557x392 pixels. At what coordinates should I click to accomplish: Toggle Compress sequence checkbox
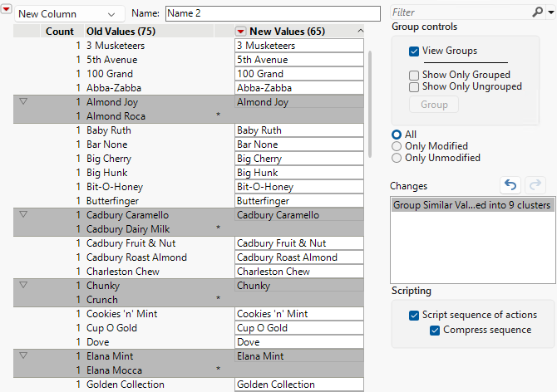435,331
